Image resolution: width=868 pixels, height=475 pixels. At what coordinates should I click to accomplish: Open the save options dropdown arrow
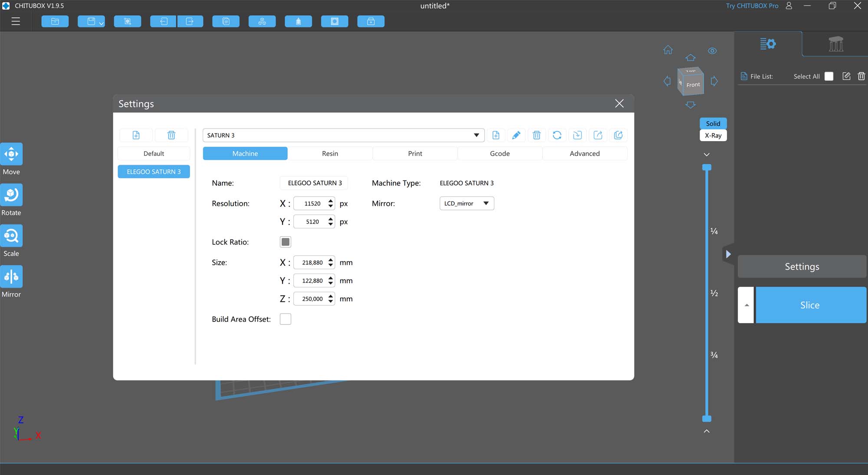[x=102, y=23]
